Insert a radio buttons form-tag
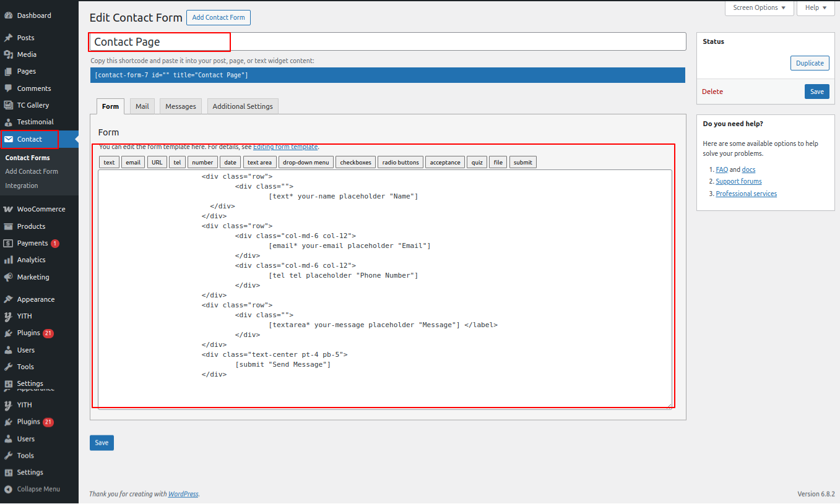 point(401,162)
